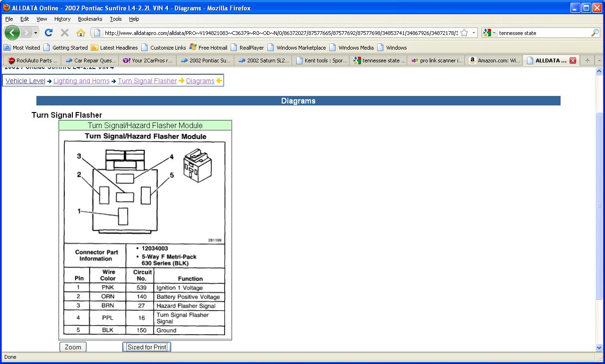Viewport: 605px width, 364px height.
Task: Click the green Back arrow button
Action: pyautogui.click(x=12, y=33)
